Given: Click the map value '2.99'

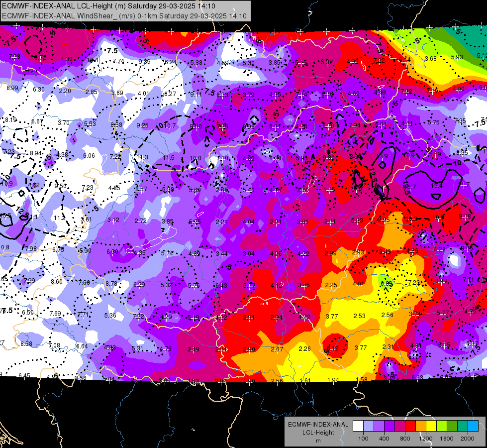Looking at the screenshot, I should [330, 253].
